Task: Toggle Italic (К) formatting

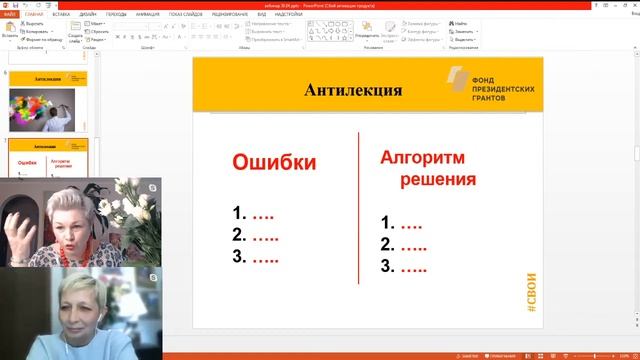Action: (125, 37)
